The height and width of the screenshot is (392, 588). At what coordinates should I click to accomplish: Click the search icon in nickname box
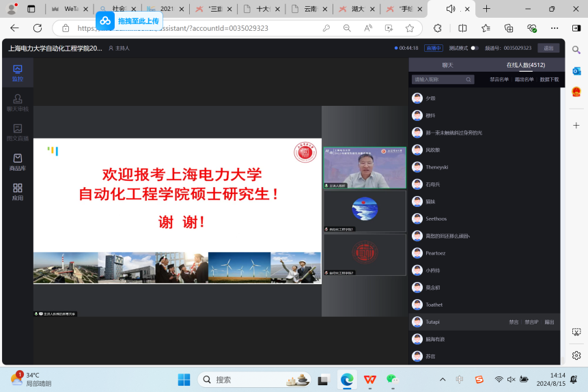tap(468, 79)
